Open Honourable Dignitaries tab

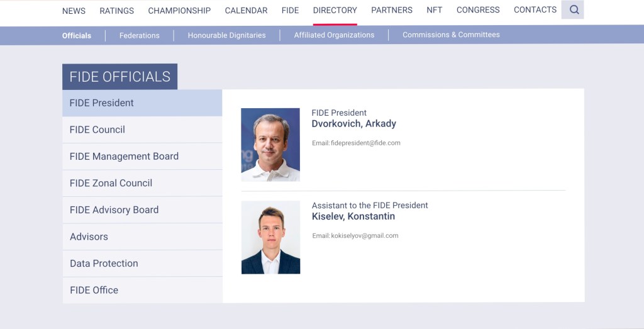coord(226,35)
